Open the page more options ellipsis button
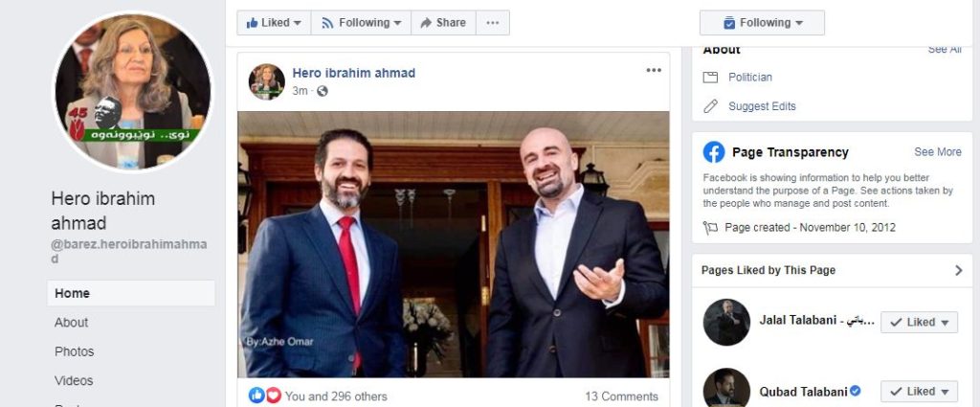Viewport: 980px width, 407px height. 493,23
